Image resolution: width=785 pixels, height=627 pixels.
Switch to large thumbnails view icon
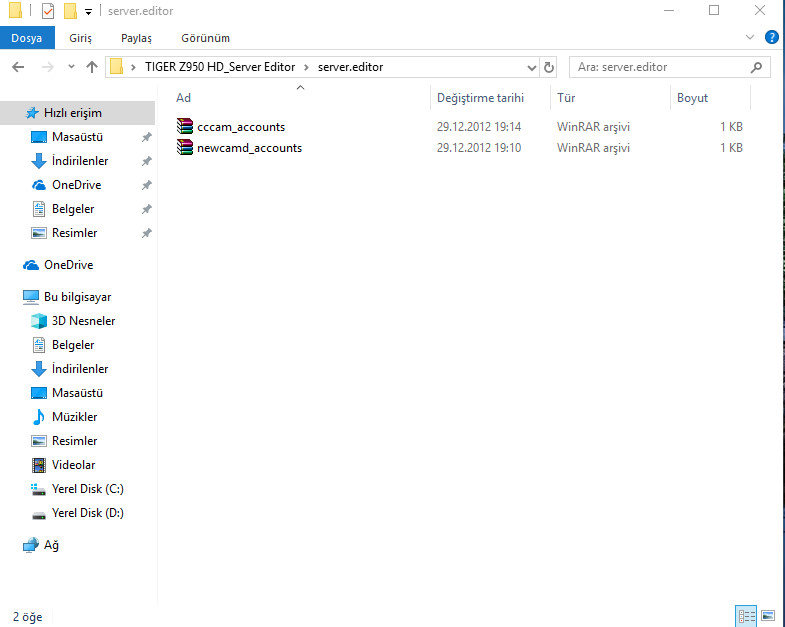pyautogui.click(x=768, y=615)
